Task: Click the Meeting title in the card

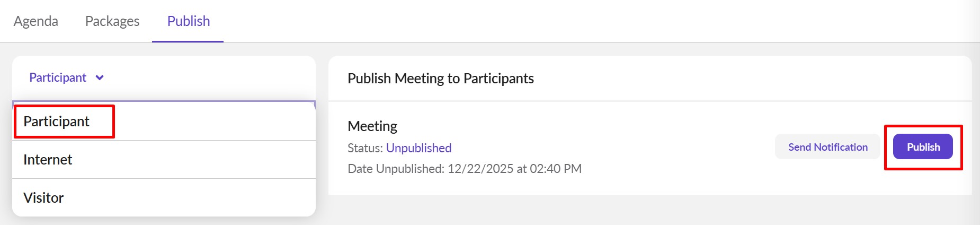Action: point(372,126)
